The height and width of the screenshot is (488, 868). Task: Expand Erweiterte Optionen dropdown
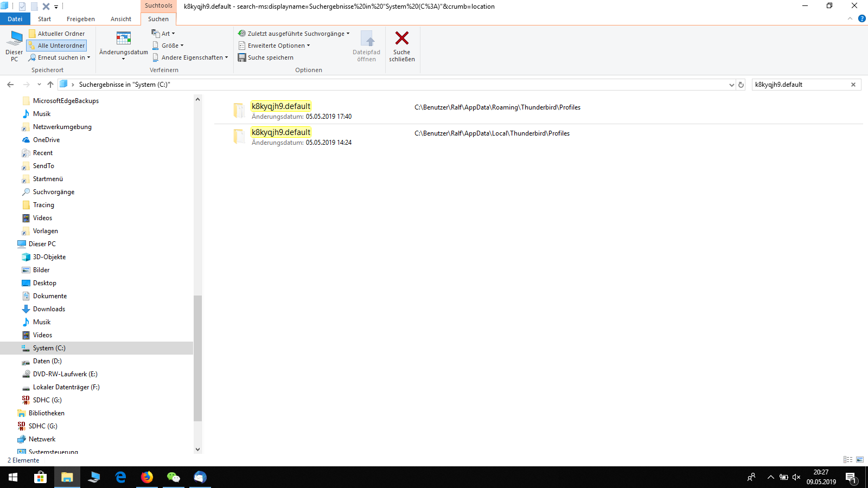tap(274, 46)
